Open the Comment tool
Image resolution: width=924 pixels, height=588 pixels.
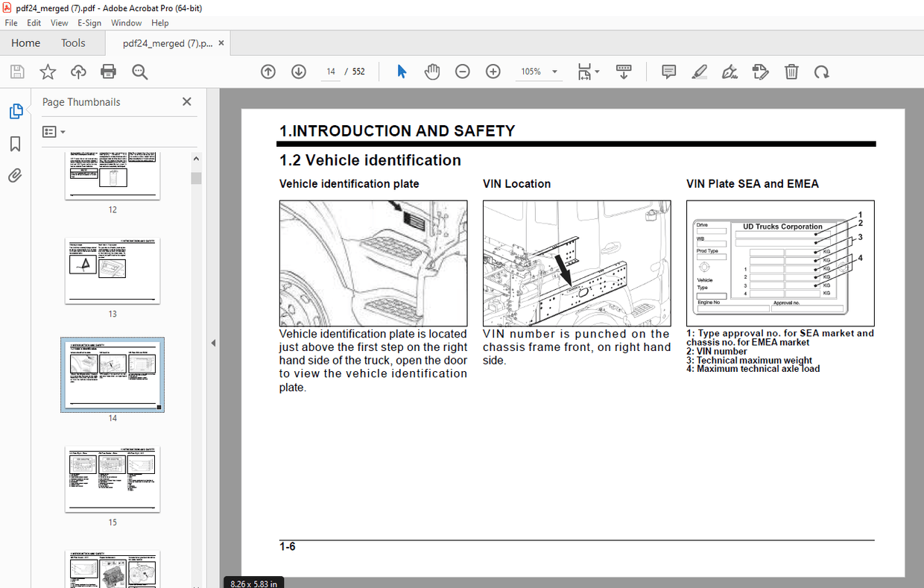668,71
